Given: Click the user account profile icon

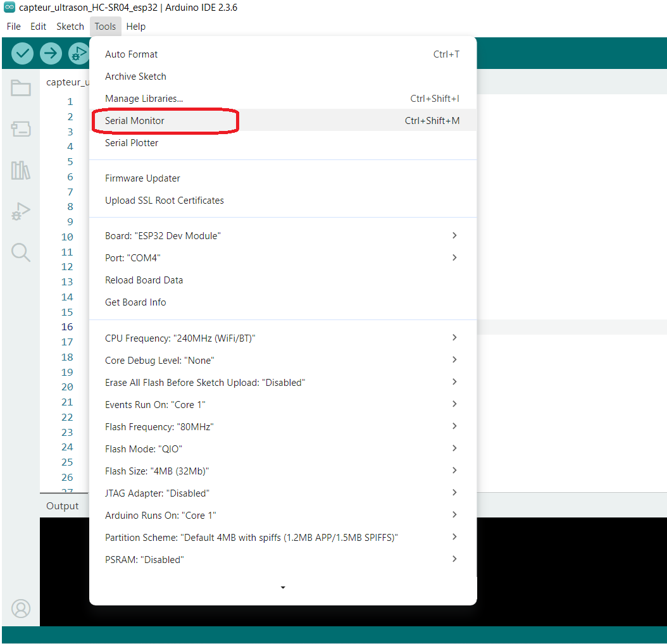Looking at the screenshot, I should (x=21, y=609).
